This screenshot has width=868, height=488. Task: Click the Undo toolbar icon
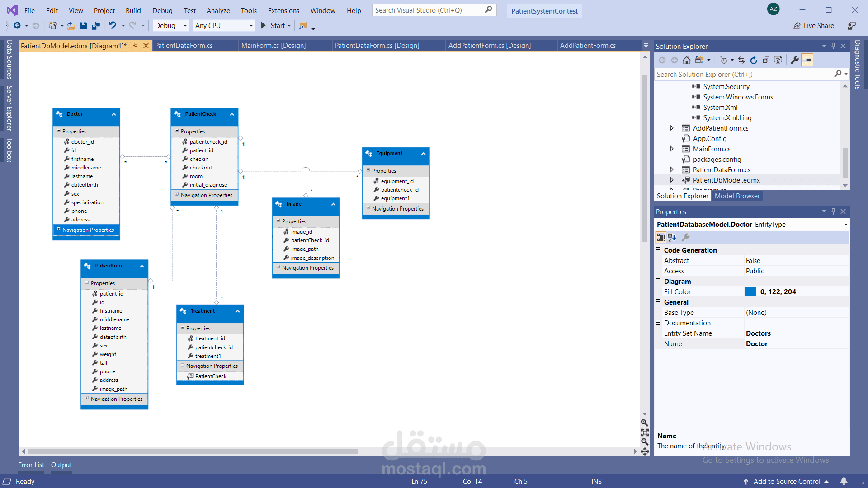(x=113, y=26)
